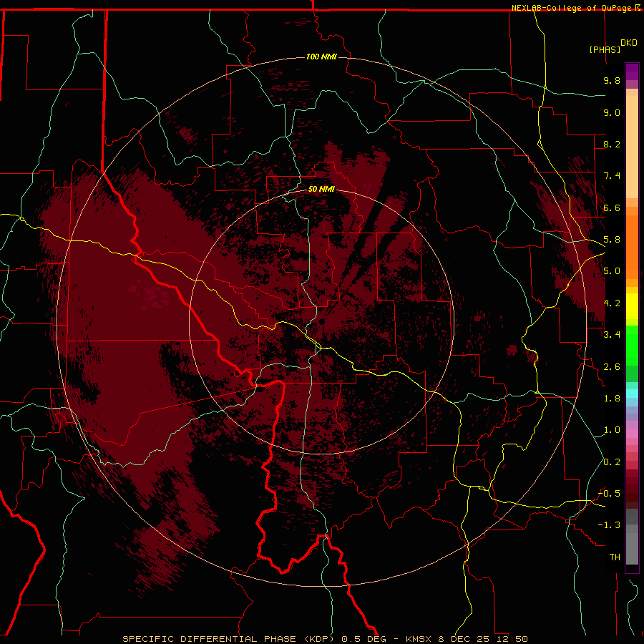
Task: Pick the cyan legend swatch
Action: [x=632, y=393]
